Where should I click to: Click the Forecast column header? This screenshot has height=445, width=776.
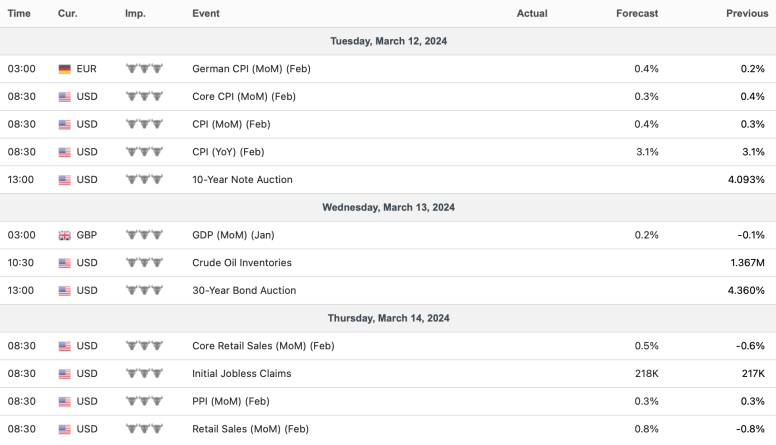tap(637, 14)
